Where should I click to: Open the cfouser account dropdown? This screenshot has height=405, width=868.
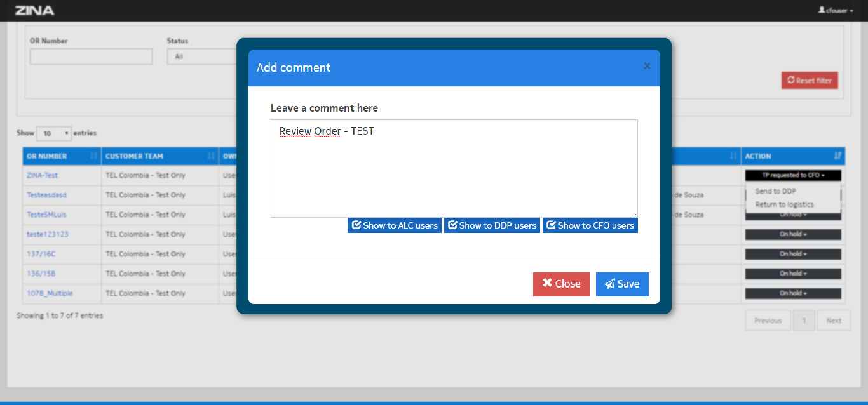tap(836, 11)
